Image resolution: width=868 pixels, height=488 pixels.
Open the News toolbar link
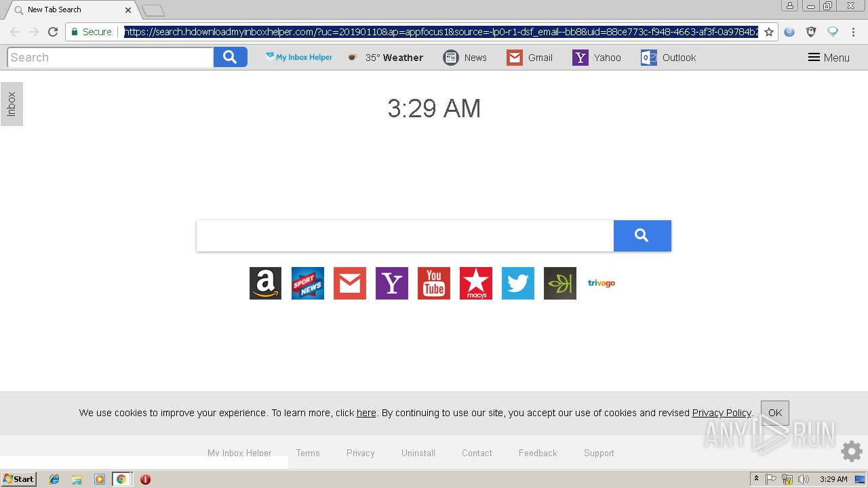click(465, 58)
